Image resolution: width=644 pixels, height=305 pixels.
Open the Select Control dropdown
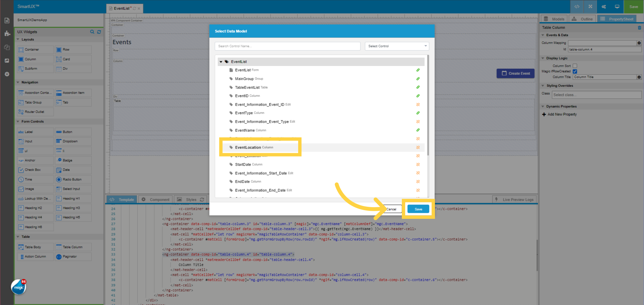(x=397, y=46)
